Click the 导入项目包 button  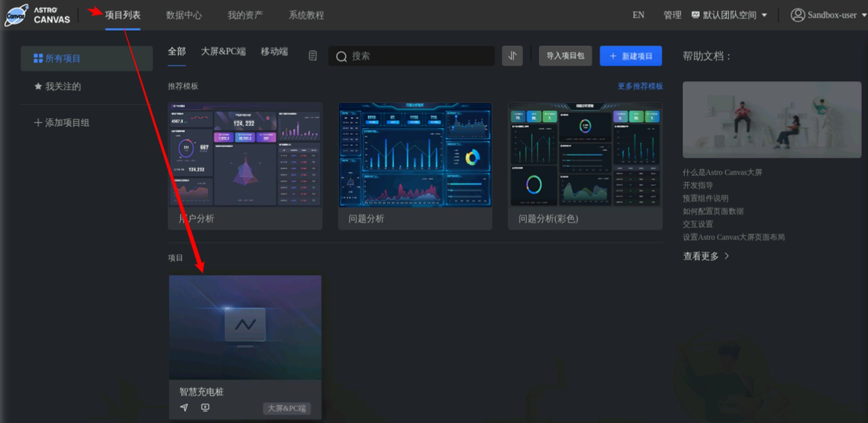565,56
